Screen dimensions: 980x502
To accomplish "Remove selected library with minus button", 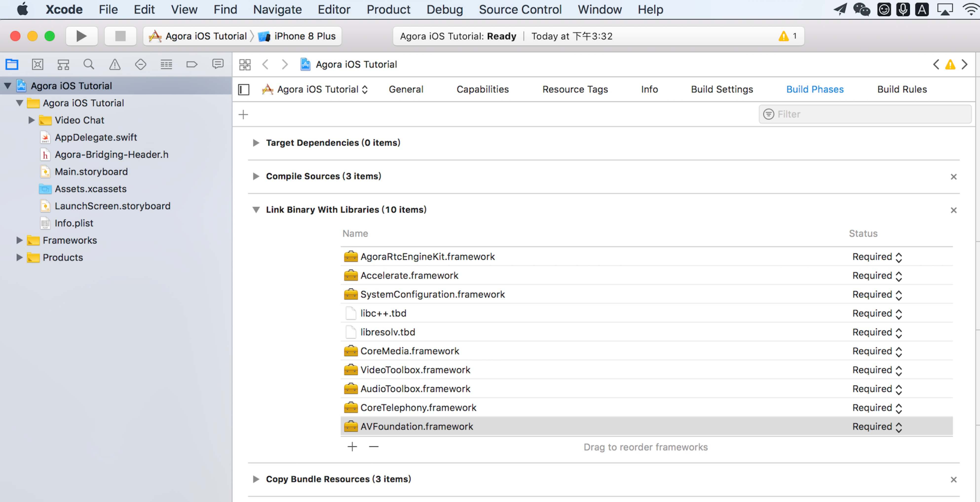I will click(x=374, y=447).
